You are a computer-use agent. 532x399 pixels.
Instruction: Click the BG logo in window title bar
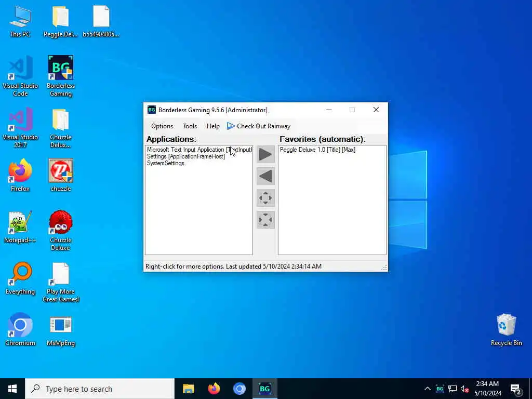click(x=151, y=110)
